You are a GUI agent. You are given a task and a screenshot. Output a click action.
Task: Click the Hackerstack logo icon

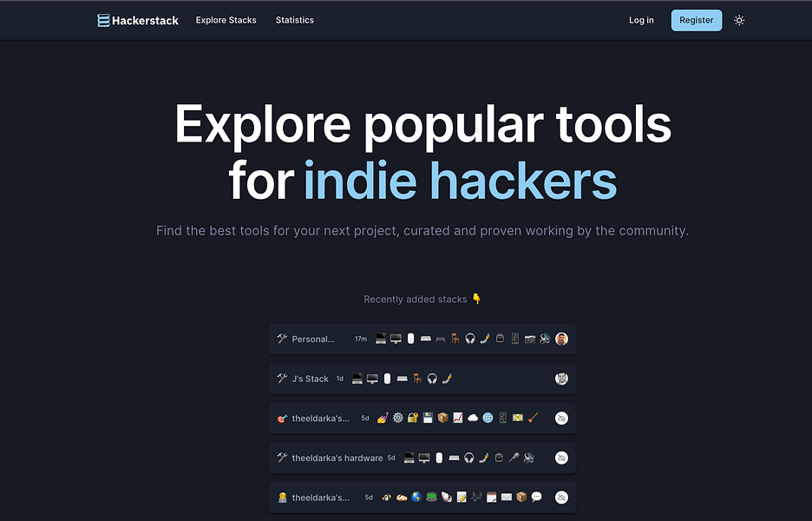(103, 19)
